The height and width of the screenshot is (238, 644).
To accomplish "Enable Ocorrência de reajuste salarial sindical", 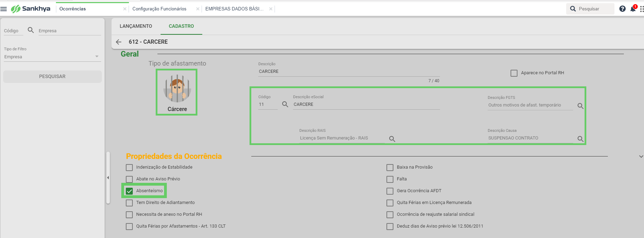I will (390, 215).
